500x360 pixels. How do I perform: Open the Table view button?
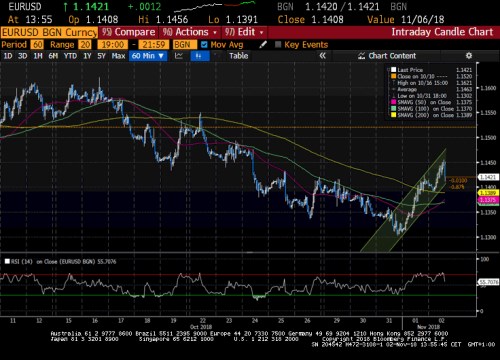[x=239, y=56]
